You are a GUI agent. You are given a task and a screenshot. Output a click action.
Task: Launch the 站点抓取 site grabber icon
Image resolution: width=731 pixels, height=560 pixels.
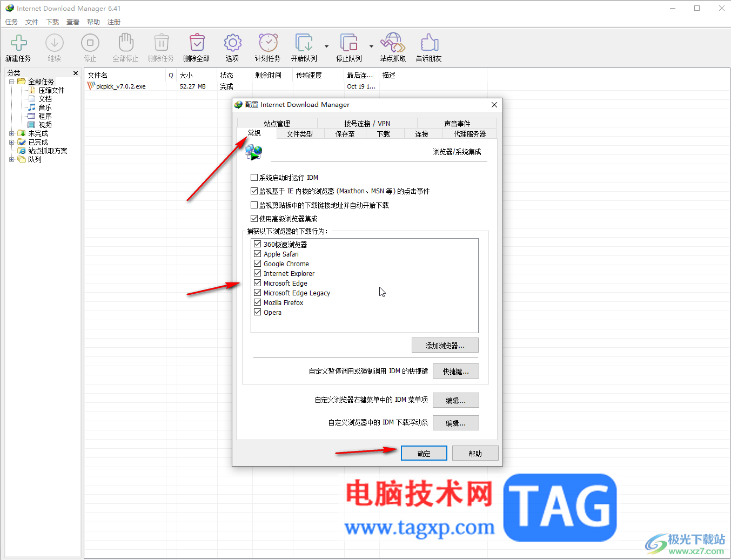393,43
